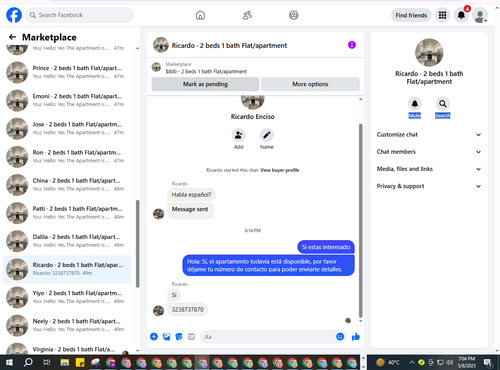Viewport: 500px width, 370px height.
Task: Search in conversation with the magnifier icon
Action: pyautogui.click(x=443, y=104)
